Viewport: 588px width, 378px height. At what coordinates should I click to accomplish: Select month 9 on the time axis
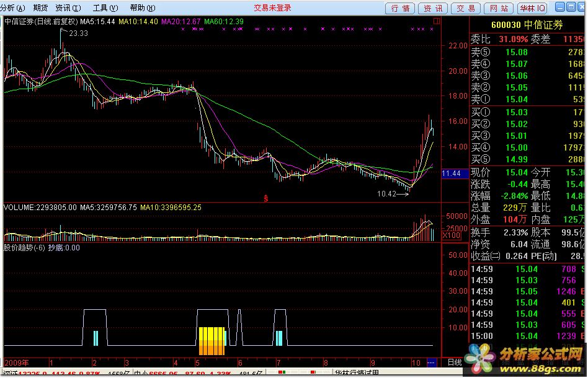(372, 363)
